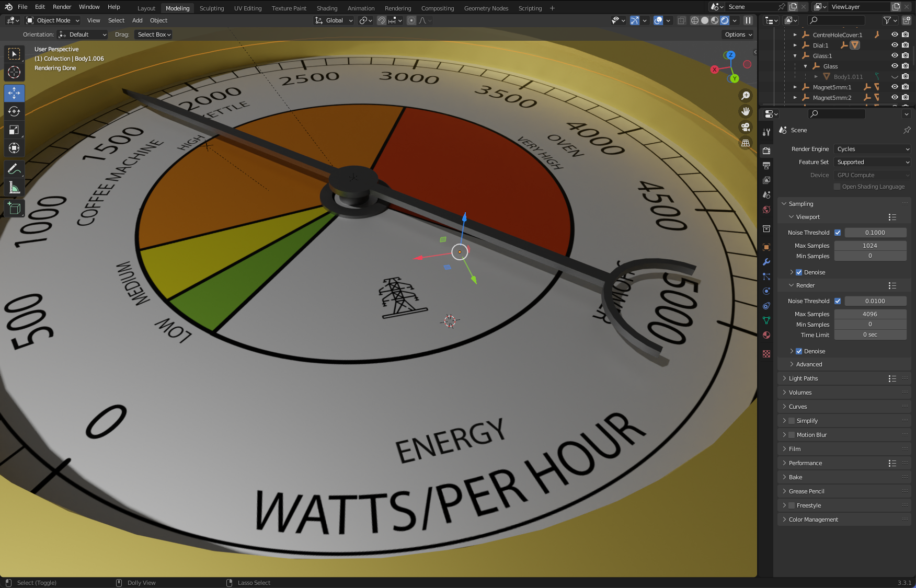The width and height of the screenshot is (916, 588).
Task: Pin the Scene properties panel
Action: 907,130
